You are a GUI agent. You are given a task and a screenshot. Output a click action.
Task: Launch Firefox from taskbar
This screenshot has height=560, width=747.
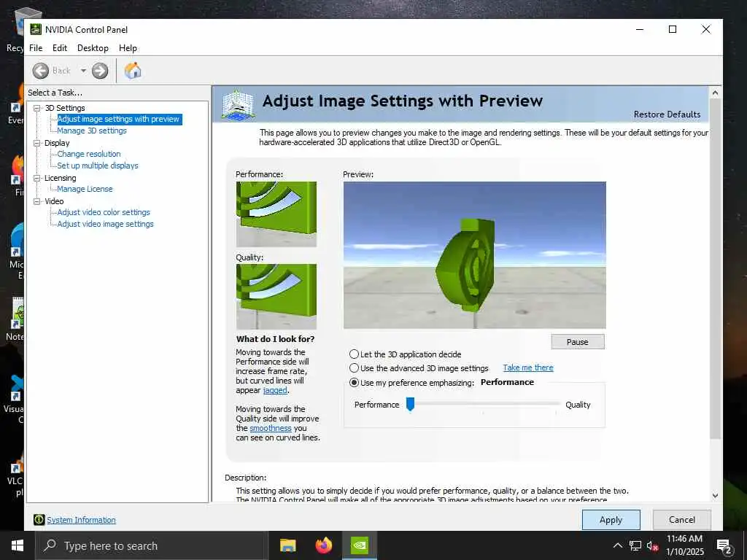pos(324,545)
